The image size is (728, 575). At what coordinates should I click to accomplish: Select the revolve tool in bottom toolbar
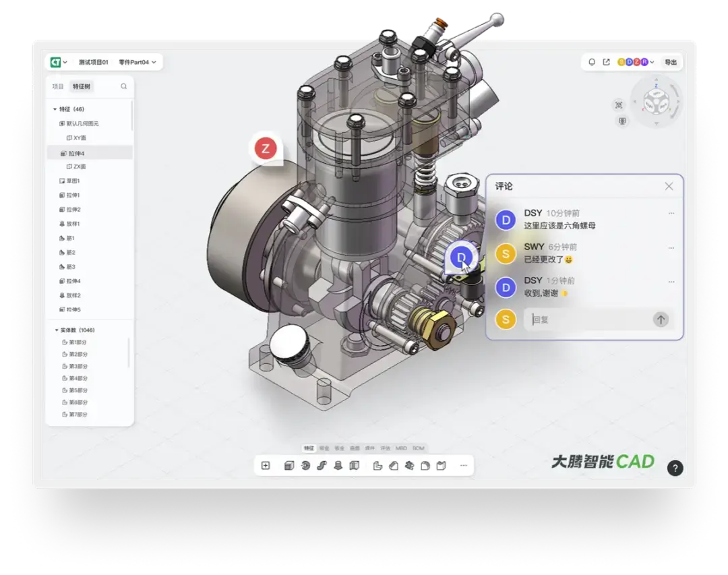pos(305,466)
